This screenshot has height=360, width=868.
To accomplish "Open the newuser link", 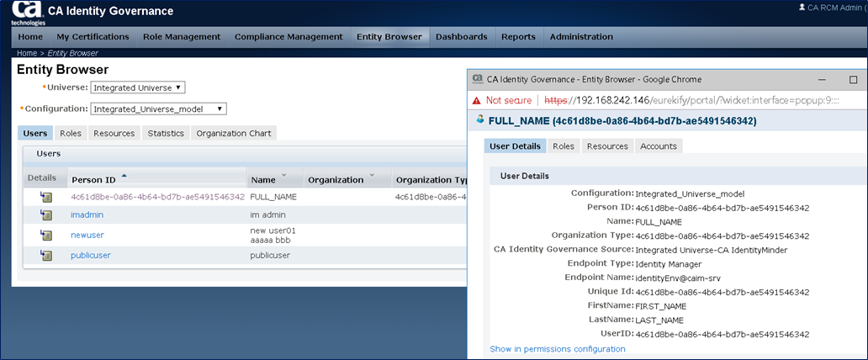I will click(x=87, y=235).
